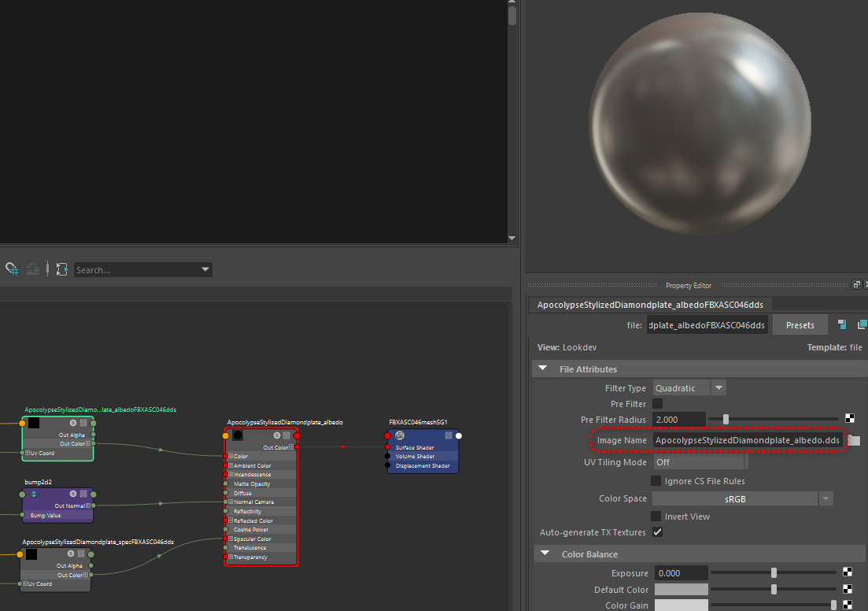The height and width of the screenshot is (611, 868).
Task: Click the FBXASC046meshSG1 shading group icon
Action: tap(399, 435)
